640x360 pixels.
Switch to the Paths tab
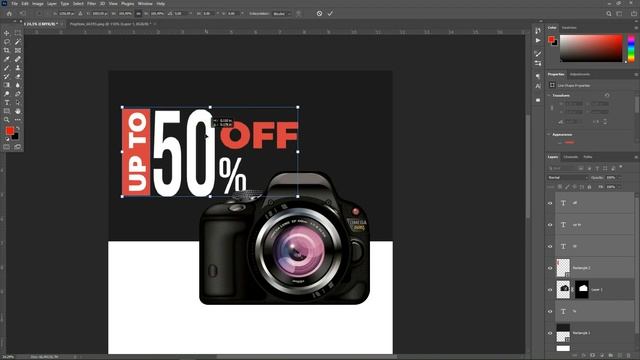coord(588,157)
